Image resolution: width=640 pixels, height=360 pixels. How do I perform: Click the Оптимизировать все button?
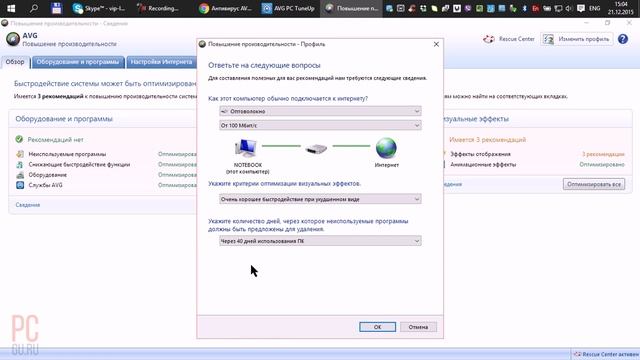594,184
